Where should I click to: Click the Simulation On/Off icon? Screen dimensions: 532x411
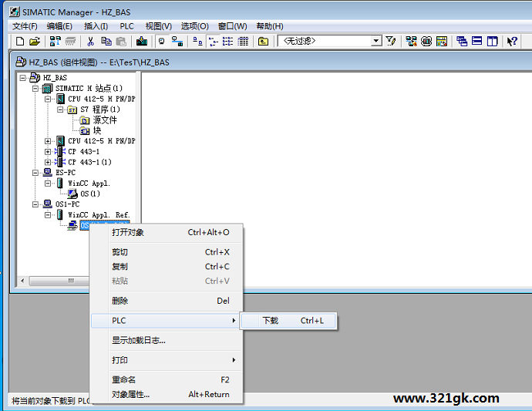point(426,42)
